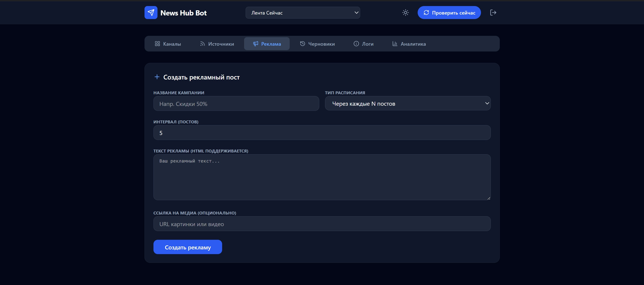Click the Название кампании input field
Image resolution: width=644 pixels, height=285 pixels.
click(236, 104)
